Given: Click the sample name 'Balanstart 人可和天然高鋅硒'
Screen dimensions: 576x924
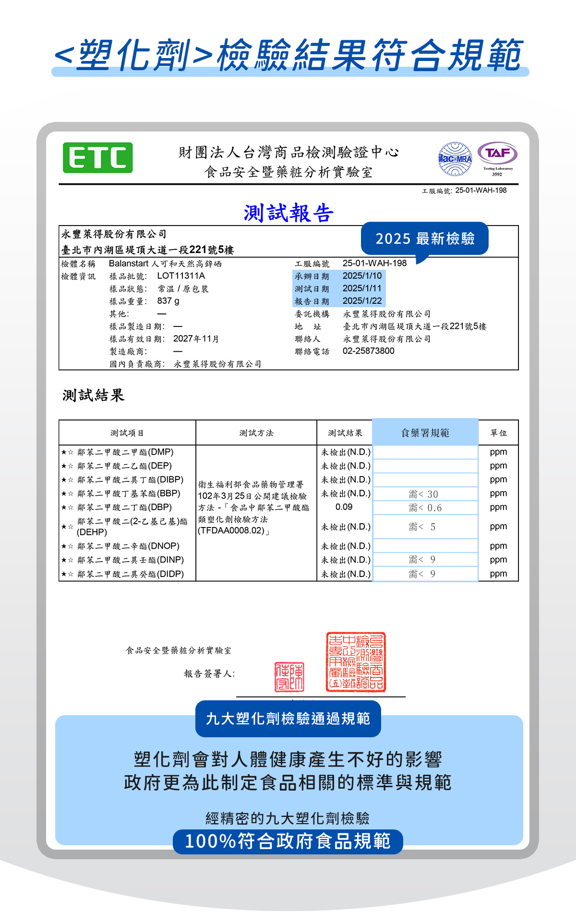Looking at the screenshot, I should coord(165,264).
